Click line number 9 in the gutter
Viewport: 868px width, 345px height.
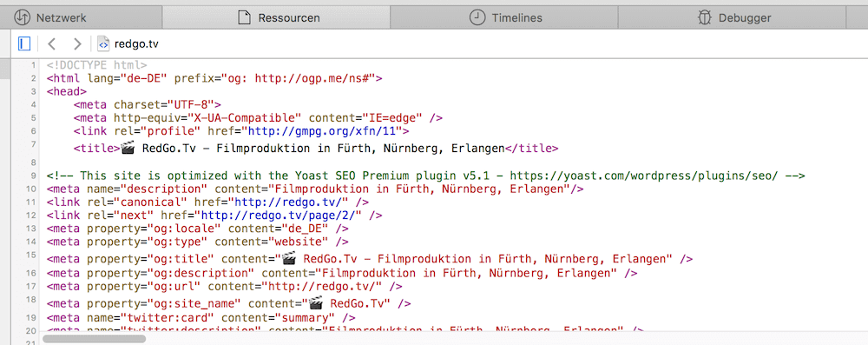[x=34, y=176]
